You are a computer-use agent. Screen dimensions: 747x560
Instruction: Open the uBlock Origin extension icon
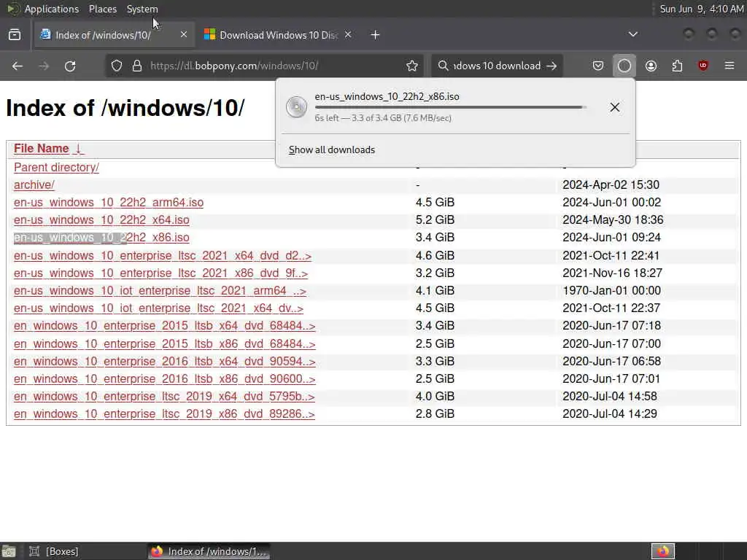703,66
